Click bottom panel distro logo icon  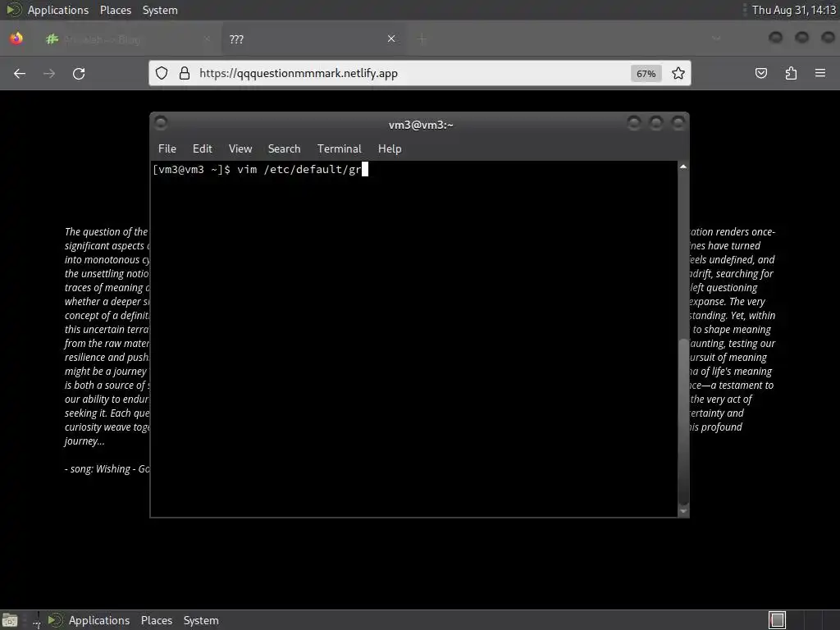pyautogui.click(x=55, y=620)
